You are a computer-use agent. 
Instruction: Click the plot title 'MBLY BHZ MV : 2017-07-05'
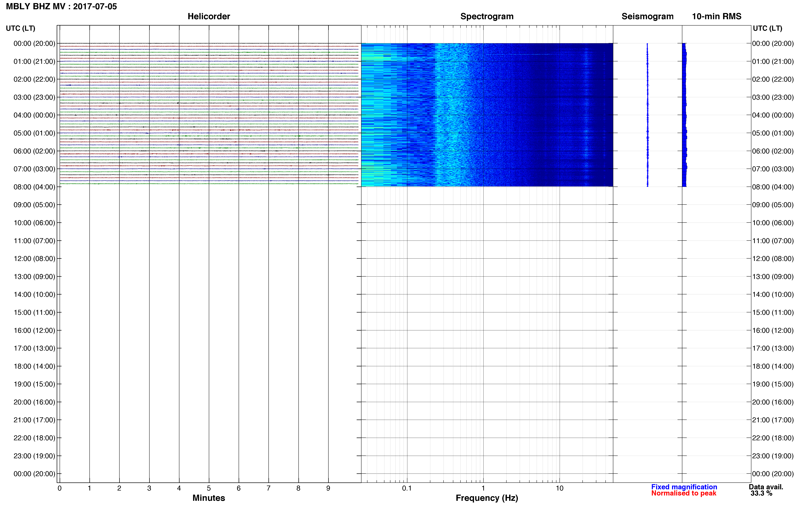(x=61, y=6)
